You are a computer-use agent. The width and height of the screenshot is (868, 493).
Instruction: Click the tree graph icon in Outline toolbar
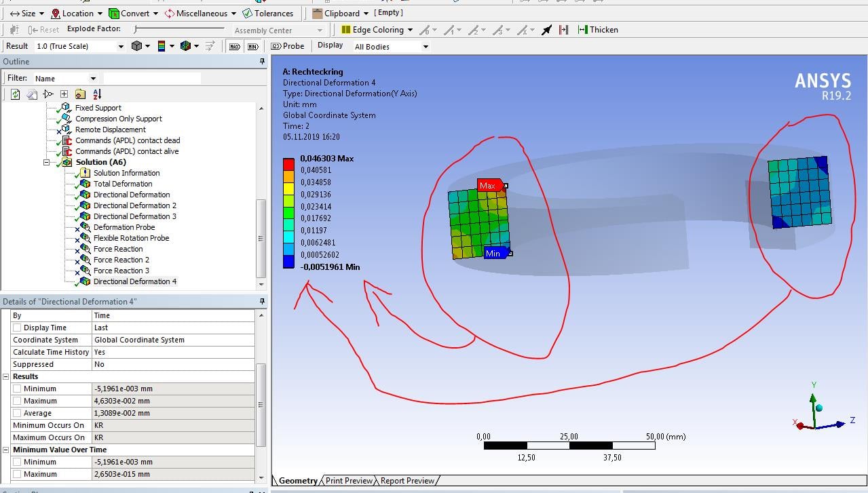coord(48,94)
